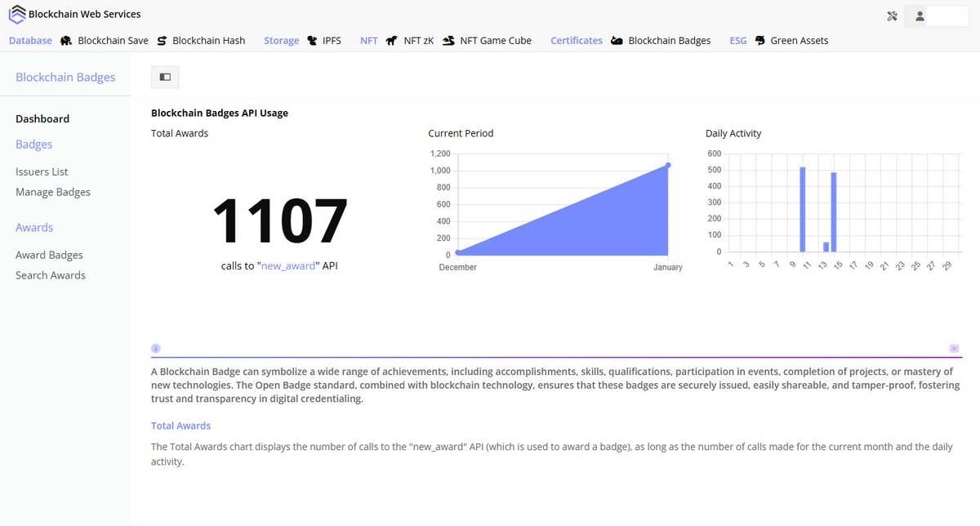This screenshot has height=526, width=980.
Task: Open the Blockchain Hash service
Action: pyautogui.click(x=208, y=40)
